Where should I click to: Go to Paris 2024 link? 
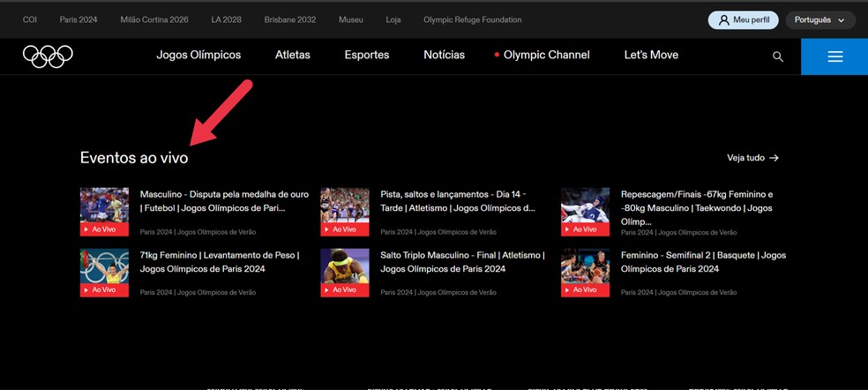[78, 20]
